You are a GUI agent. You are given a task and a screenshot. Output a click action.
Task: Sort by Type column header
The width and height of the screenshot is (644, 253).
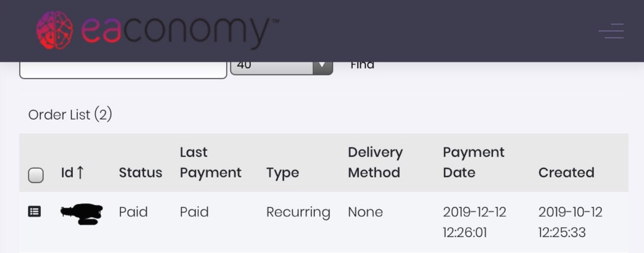[283, 173]
